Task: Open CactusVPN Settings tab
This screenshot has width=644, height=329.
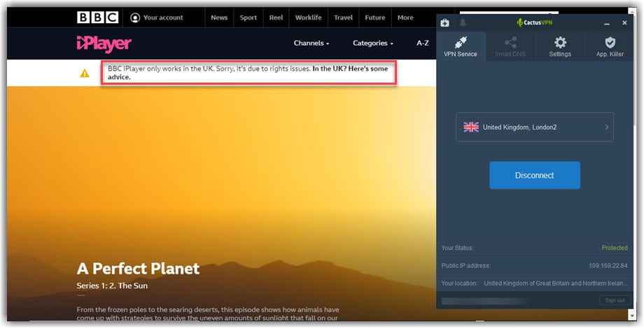Action: click(560, 46)
